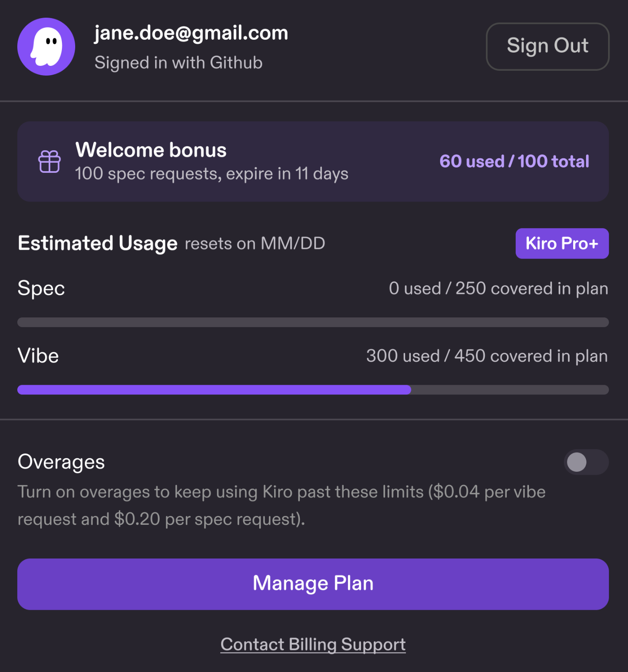Click the 60 used / 100 total counter
Screen dimensions: 628x672
click(514, 161)
